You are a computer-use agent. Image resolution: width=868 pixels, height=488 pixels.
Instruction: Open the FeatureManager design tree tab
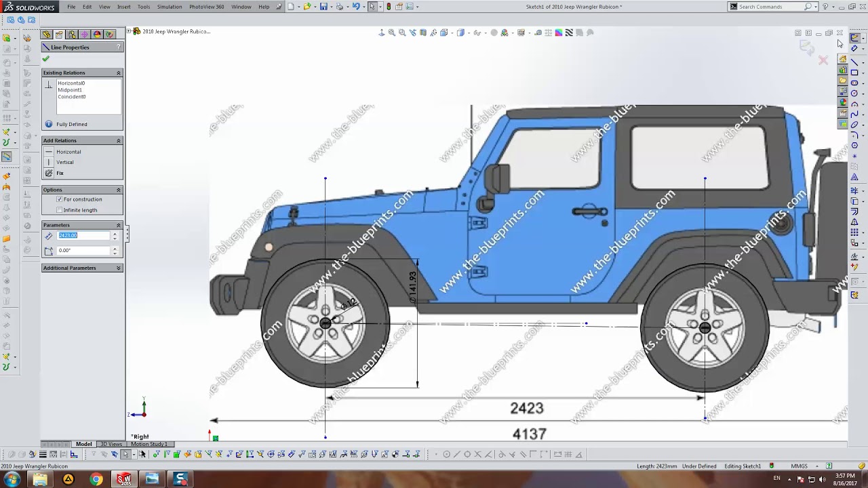(x=47, y=34)
